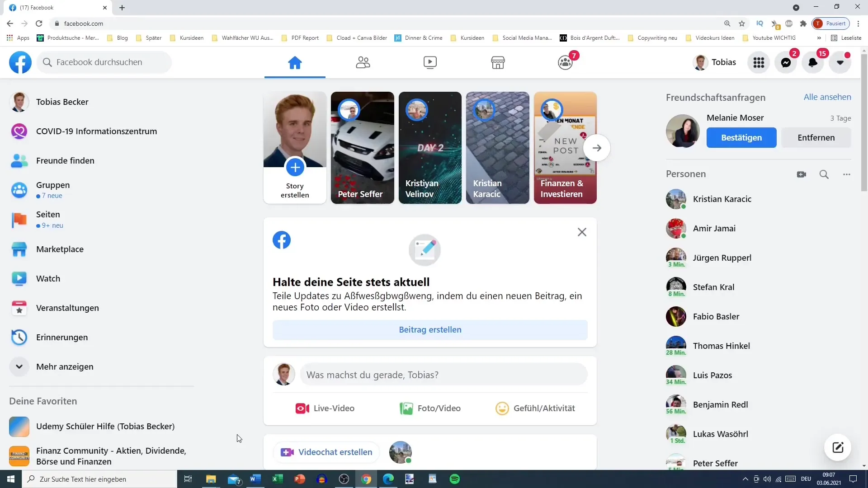The width and height of the screenshot is (868, 488).
Task: Open Friends tab icon in top navigation
Action: [363, 62]
